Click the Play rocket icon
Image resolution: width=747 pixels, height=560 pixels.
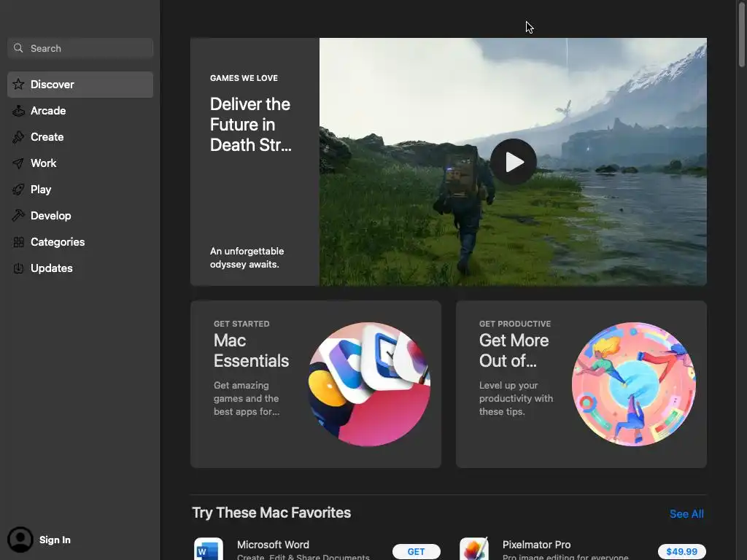coord(18,190)
